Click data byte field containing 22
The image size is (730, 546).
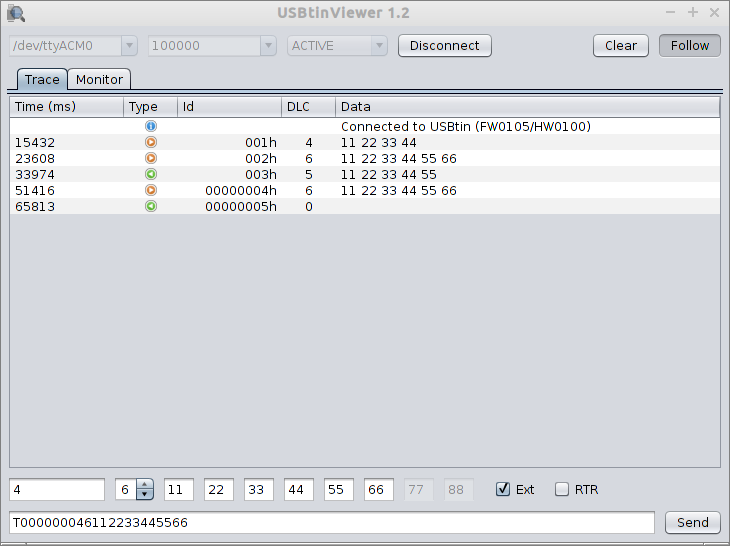pos(219,489)
